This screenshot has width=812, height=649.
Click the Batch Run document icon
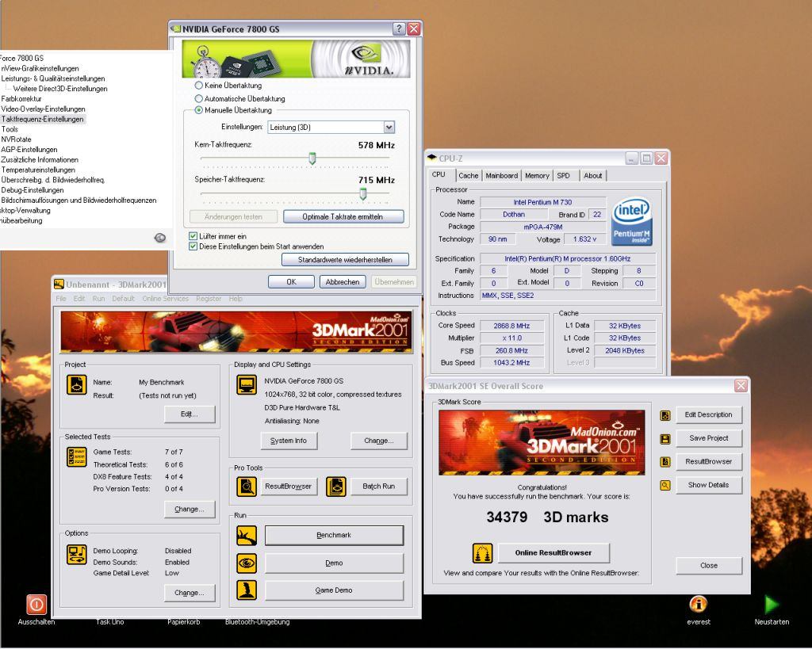click(x=336, y=487)
